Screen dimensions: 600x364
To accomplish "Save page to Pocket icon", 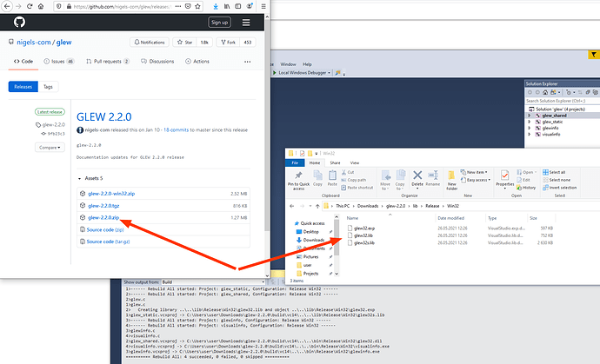I will pyautogui.click(x=188, y=6).
